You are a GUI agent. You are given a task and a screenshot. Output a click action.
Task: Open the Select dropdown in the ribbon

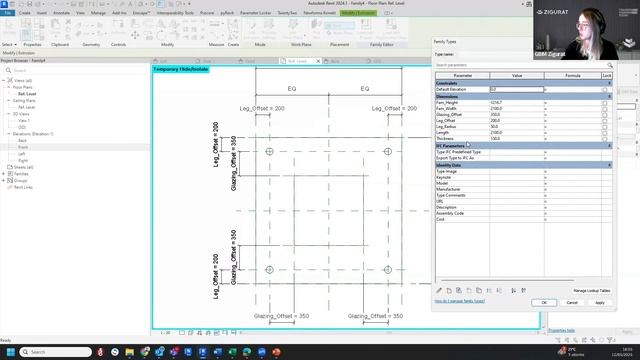pos(9,44)
